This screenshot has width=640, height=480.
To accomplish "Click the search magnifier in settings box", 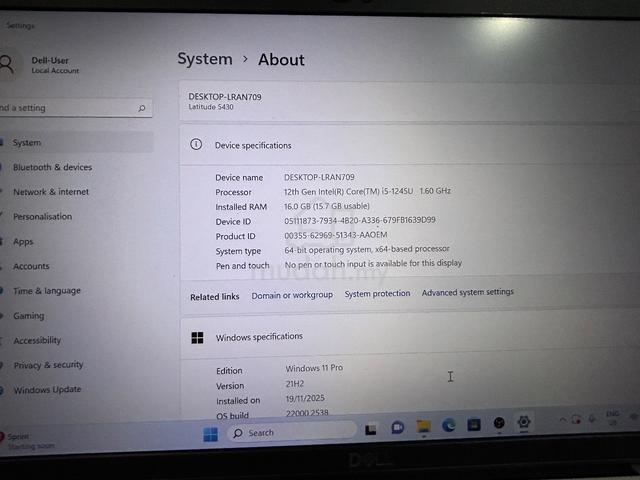I will coord(142,108).
